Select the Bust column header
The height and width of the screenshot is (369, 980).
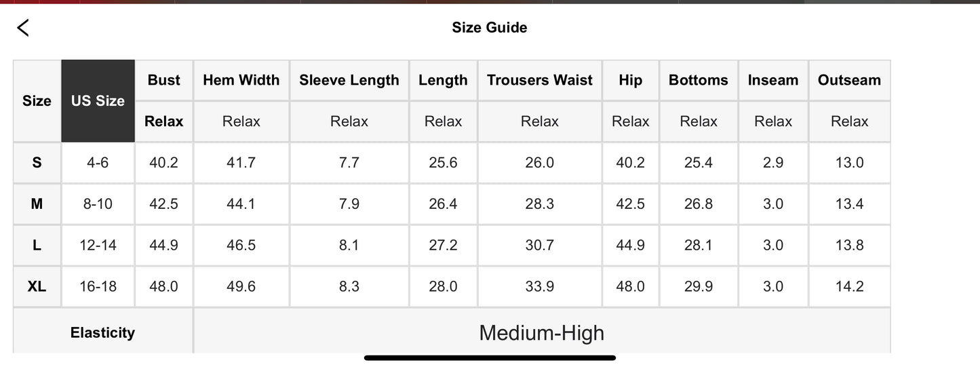[x=164, y=80]
